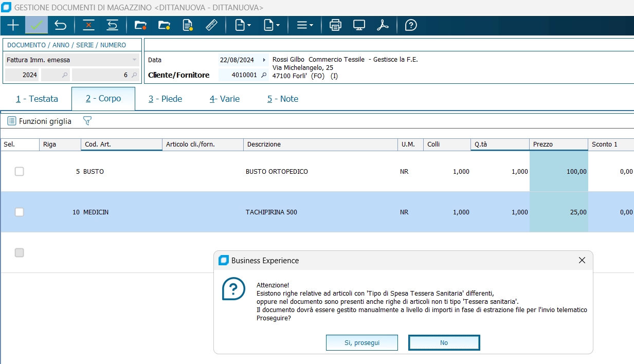Tick the checkbox for the BUSTO row
Image resolution: width=634 pixels, height=364 pixels.
(20, 172)
